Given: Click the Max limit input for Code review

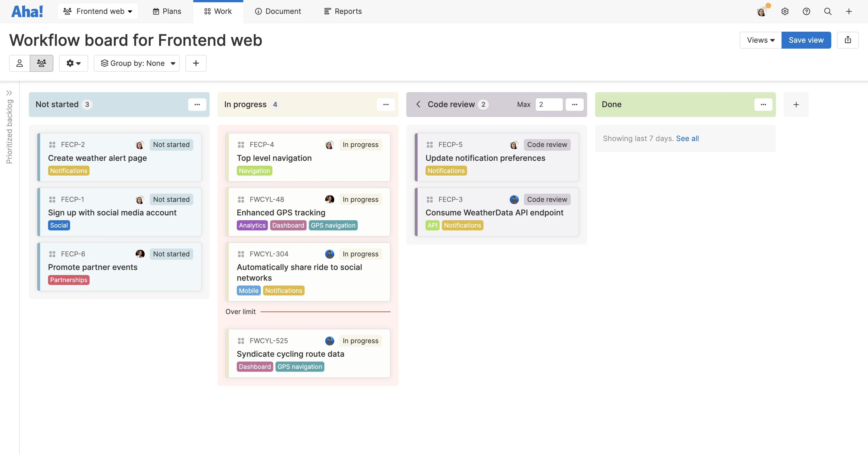Looking at the screenshot, I should pos(548,105).
